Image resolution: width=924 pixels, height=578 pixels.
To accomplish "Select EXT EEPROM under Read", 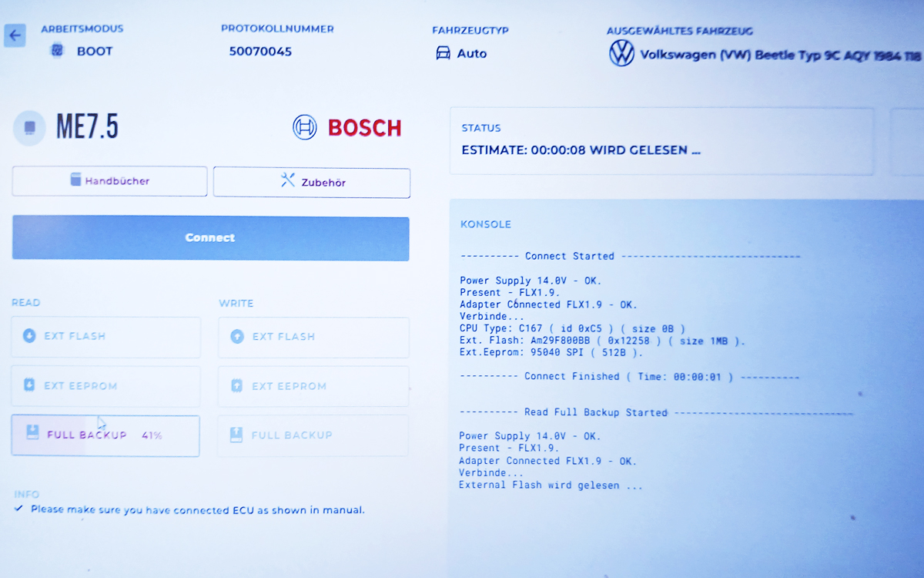I will [x=105, y=386].
